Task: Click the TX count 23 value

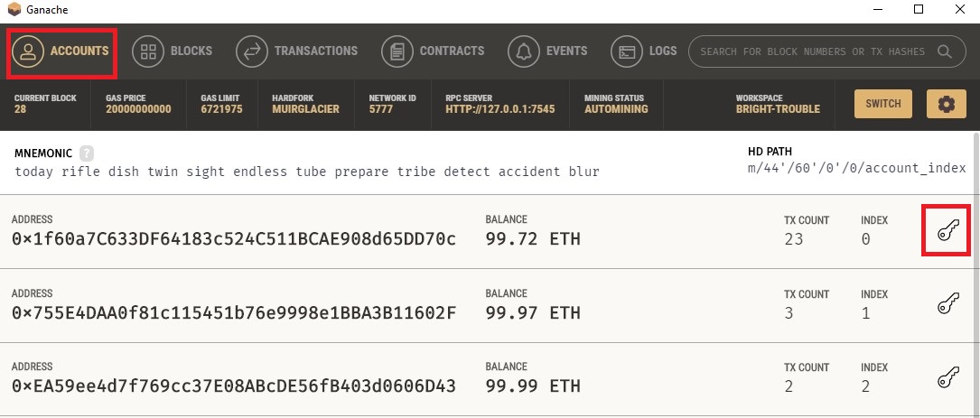Action: point(794,239)
